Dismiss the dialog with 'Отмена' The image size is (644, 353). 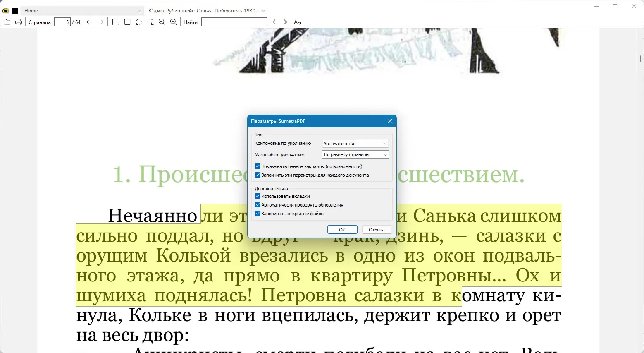coord(377,229)
